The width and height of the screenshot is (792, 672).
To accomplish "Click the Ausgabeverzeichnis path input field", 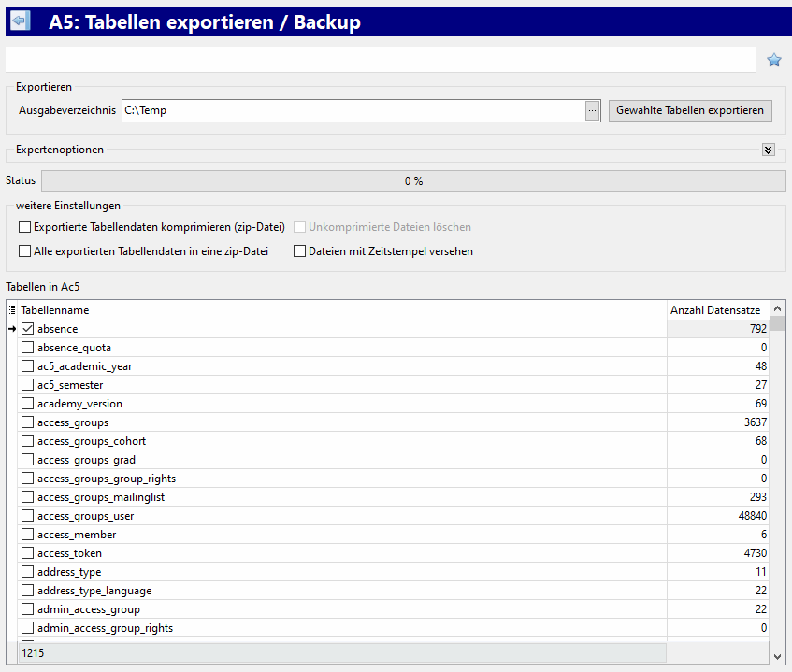I will coord(353,110).
